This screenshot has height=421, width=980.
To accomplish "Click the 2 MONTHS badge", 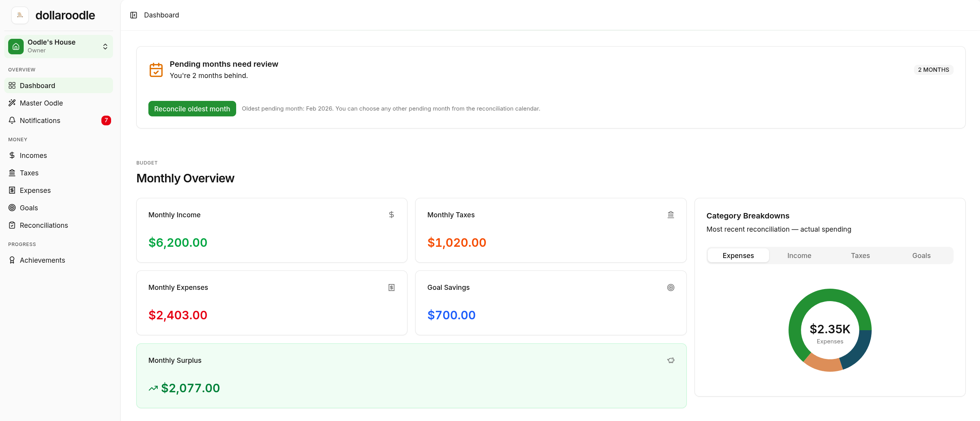I will (933, 70).
